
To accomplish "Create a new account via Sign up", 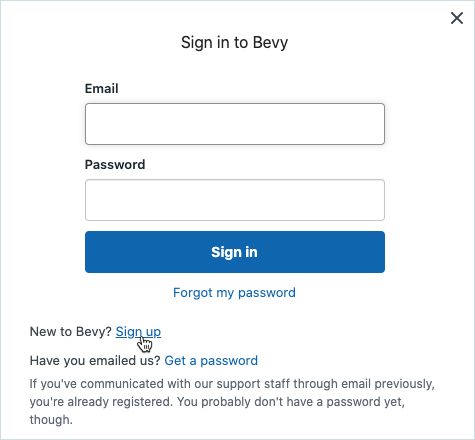I will (138, 332).
